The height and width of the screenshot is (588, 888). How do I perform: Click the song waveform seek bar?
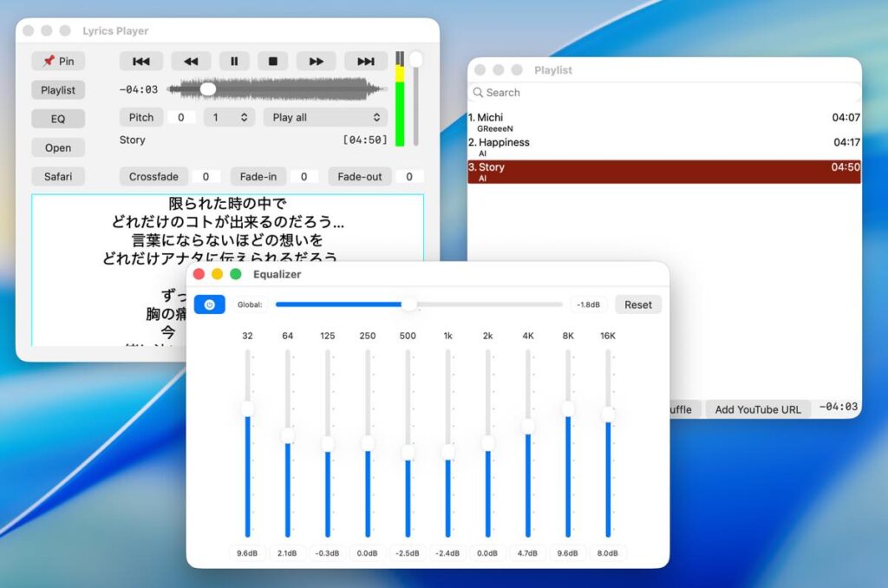(276, 88)
